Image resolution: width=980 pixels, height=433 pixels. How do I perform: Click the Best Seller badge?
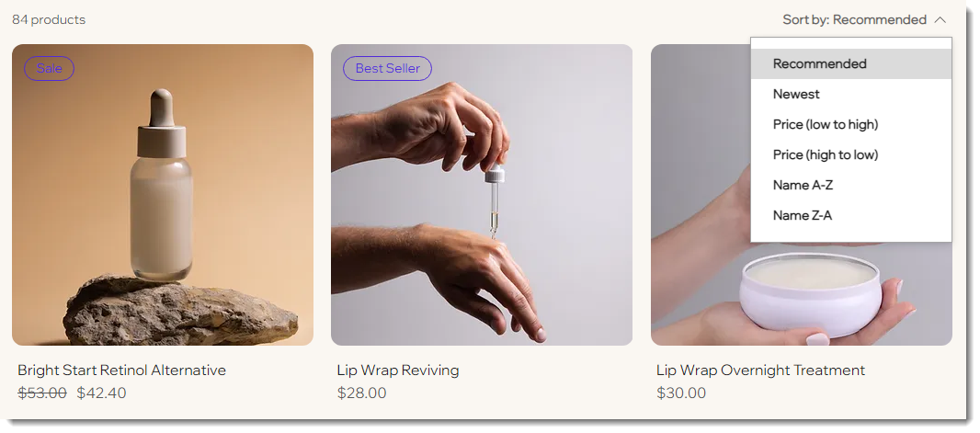pyautogui.click(x=388, y=69)
